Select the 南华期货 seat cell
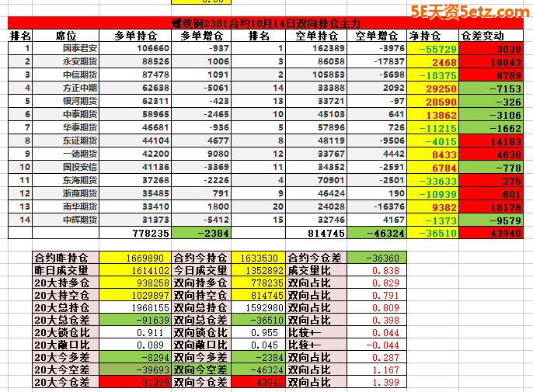 point(65,206)
